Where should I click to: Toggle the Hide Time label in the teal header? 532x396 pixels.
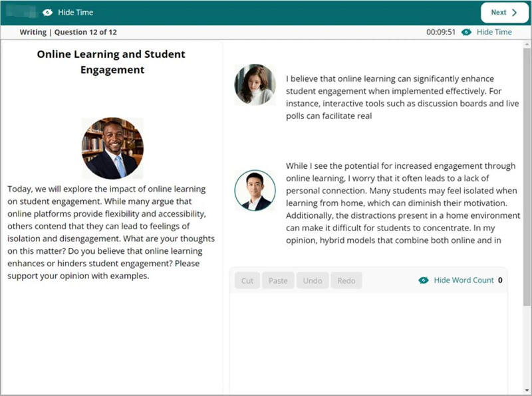click(x=75, y=12)
